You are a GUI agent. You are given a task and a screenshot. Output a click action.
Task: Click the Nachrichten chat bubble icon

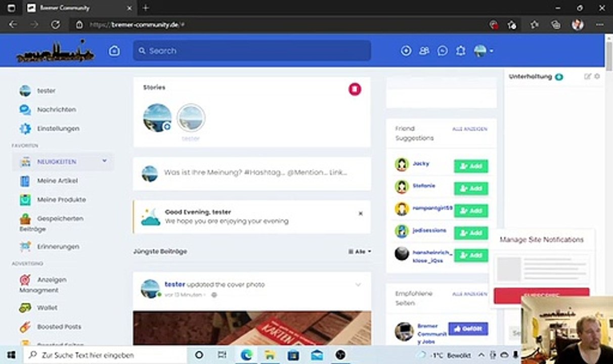[25, 110]
